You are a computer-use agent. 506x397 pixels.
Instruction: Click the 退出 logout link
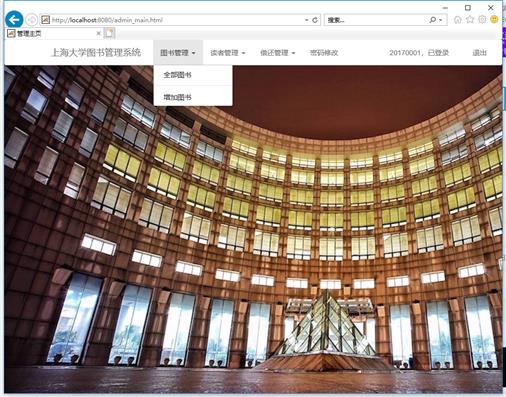480,53
